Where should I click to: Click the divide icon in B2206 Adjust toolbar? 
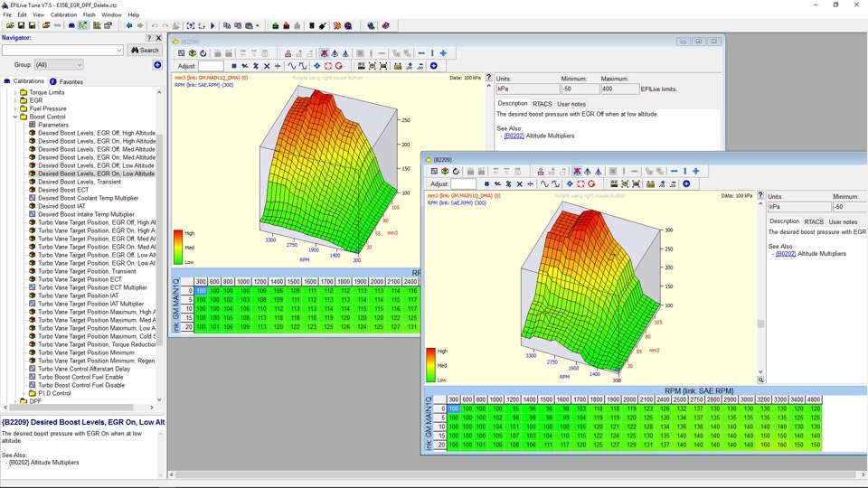click(x=278, y=66)
